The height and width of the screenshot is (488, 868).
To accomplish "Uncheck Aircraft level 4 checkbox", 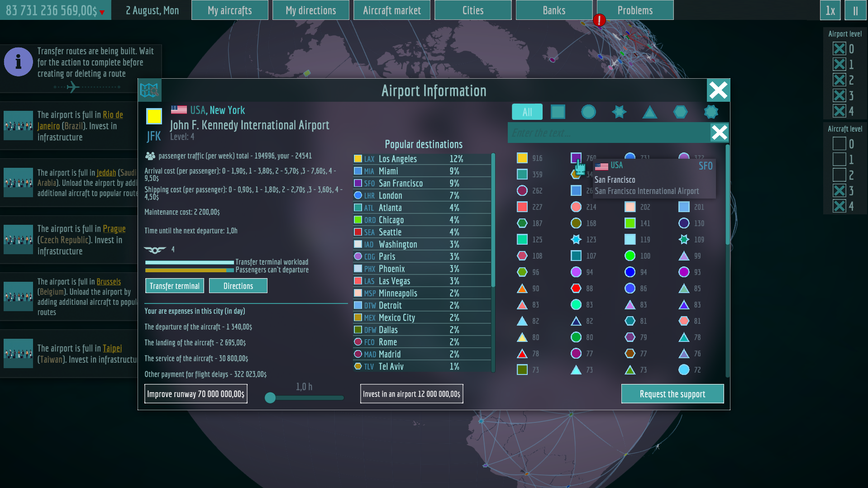I will click(x=839, y=206).
